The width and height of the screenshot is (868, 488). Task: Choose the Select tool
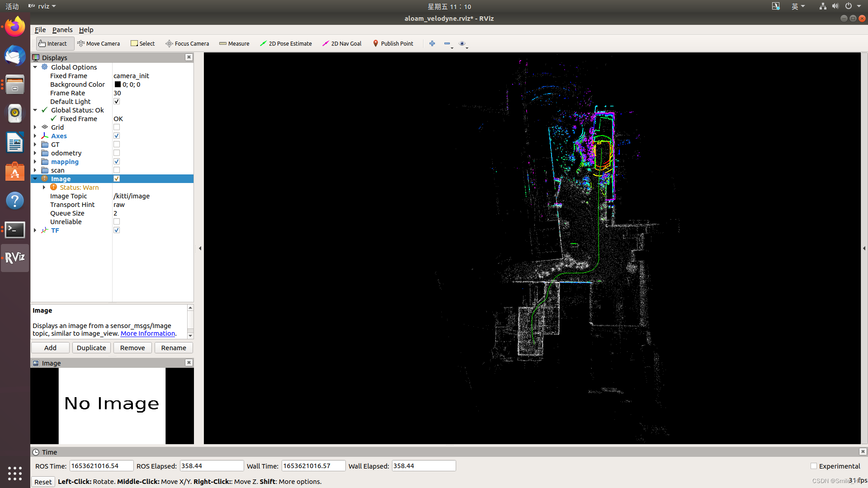142,44
